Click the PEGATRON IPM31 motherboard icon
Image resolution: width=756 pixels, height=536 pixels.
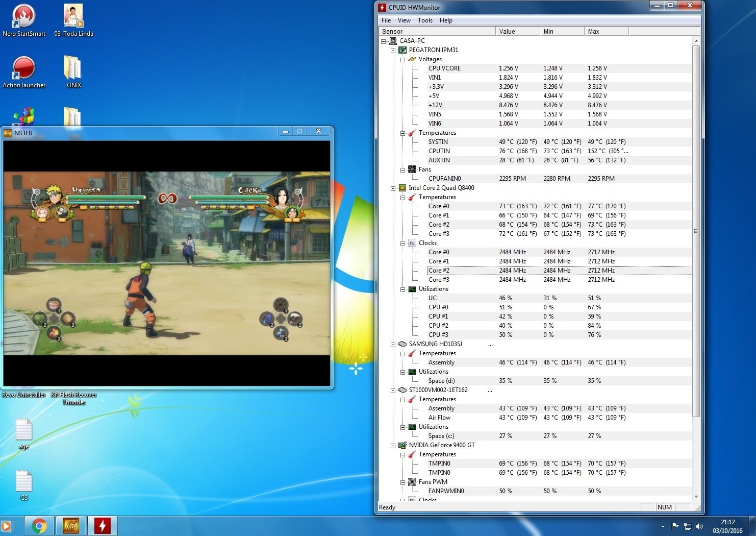coord(402,50)
